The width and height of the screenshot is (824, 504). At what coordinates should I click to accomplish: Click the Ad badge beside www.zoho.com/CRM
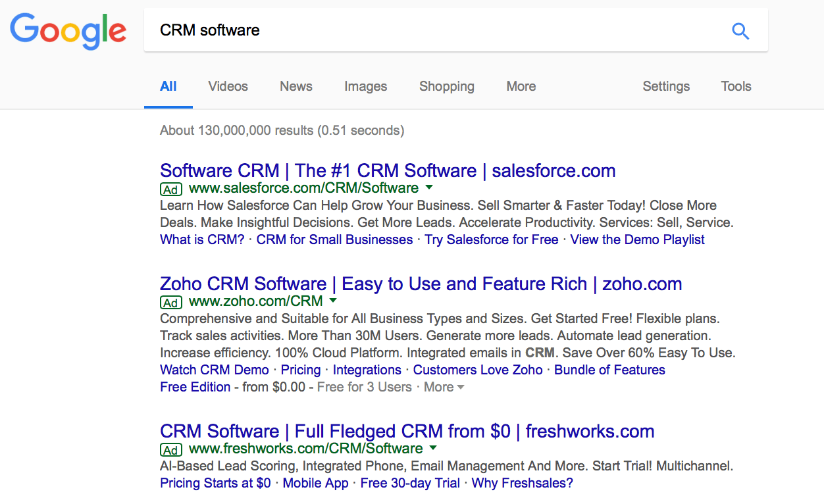pyautogui.click(x=170, y=303)
